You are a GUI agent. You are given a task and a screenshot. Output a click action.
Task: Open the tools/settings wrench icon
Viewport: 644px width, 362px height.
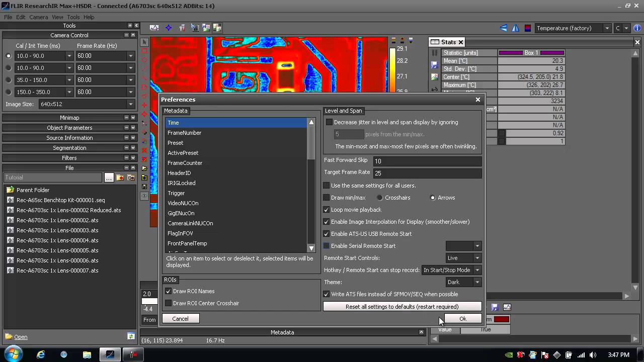pyautogui.click(x=182, y=28)
